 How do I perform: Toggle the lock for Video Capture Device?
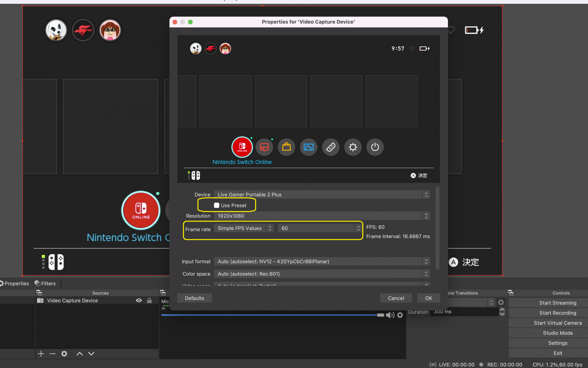(149, 300)
